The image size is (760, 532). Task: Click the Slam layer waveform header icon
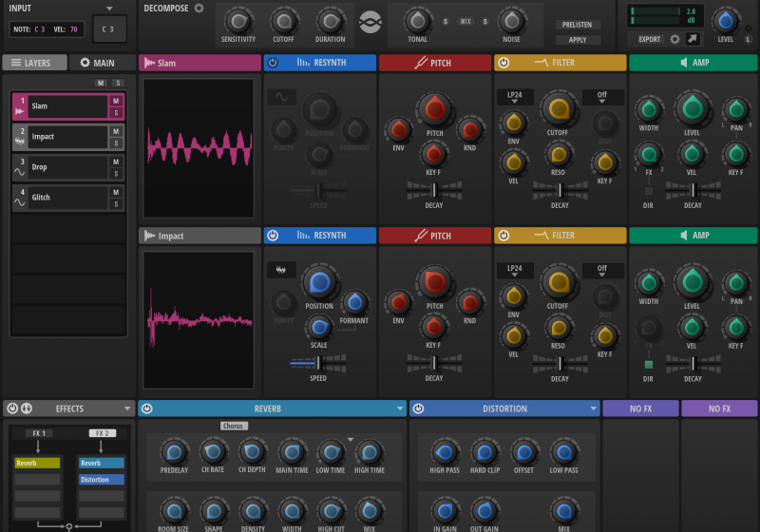pyautogui.click(x=149, y=63)
